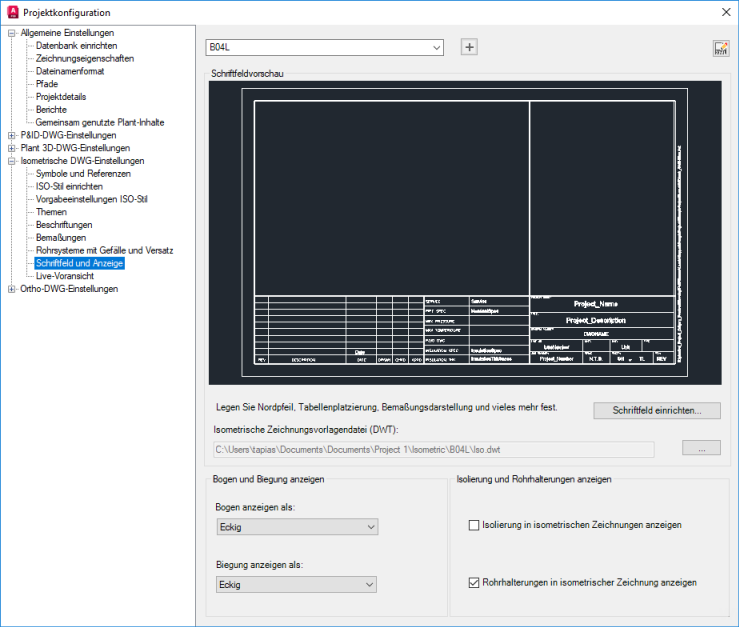Click Plant 3D-DWG-Einstellungen label
This screenshot has height=627, width=739.
click(x=75, y=148)
